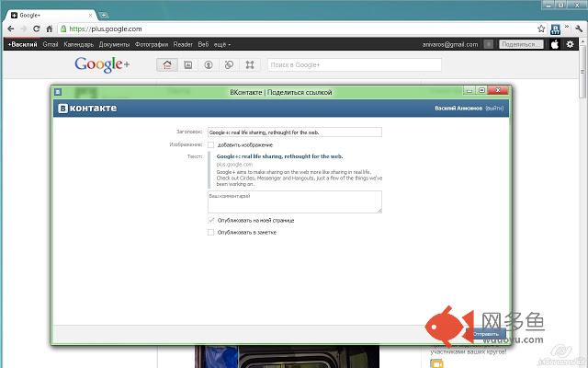Toggle Опубликовать на моей странице checkbox
The image size is (588, 368).
click(211, 221)
